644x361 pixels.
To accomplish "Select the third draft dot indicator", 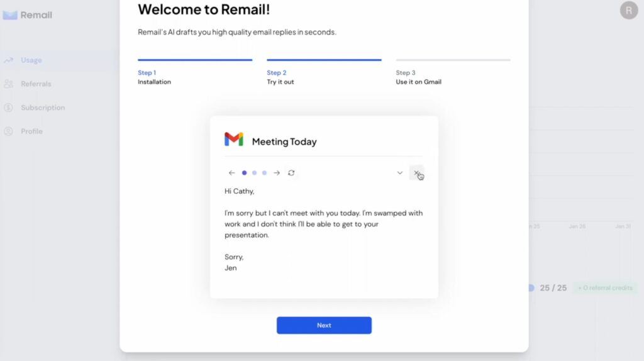I will pos(265,173).
